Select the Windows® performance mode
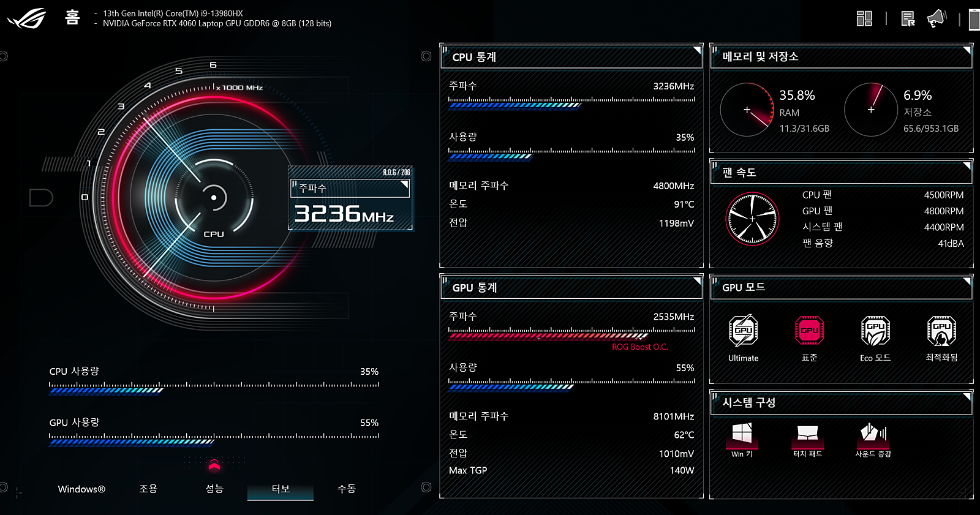 [81, 489]
